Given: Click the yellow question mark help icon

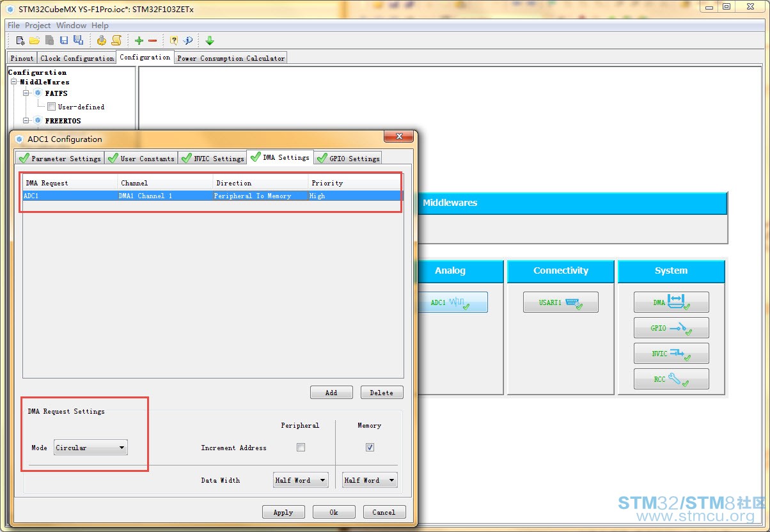Looking at the screenshot, I should pos(174,40).
